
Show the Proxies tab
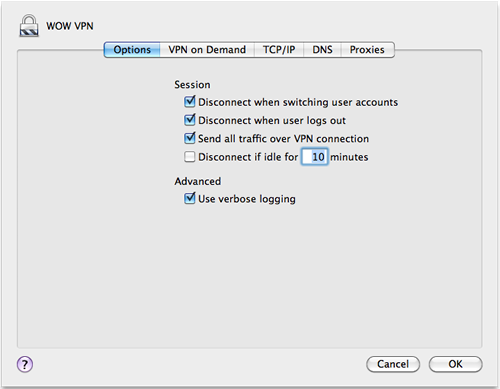[367, 50]
